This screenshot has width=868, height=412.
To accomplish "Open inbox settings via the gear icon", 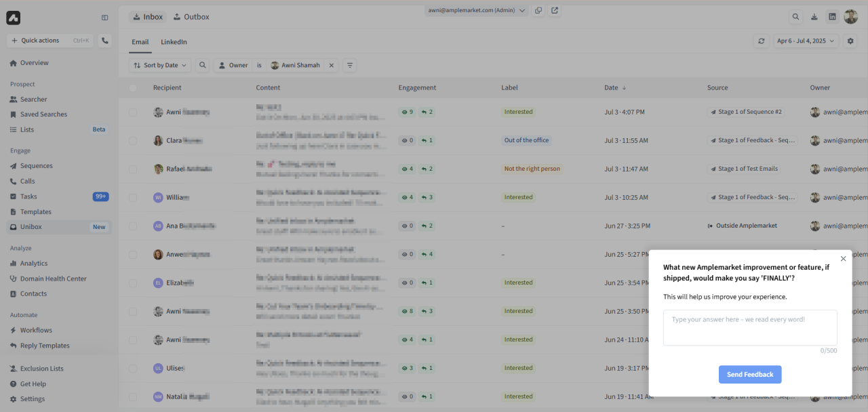I will point(850,41).
